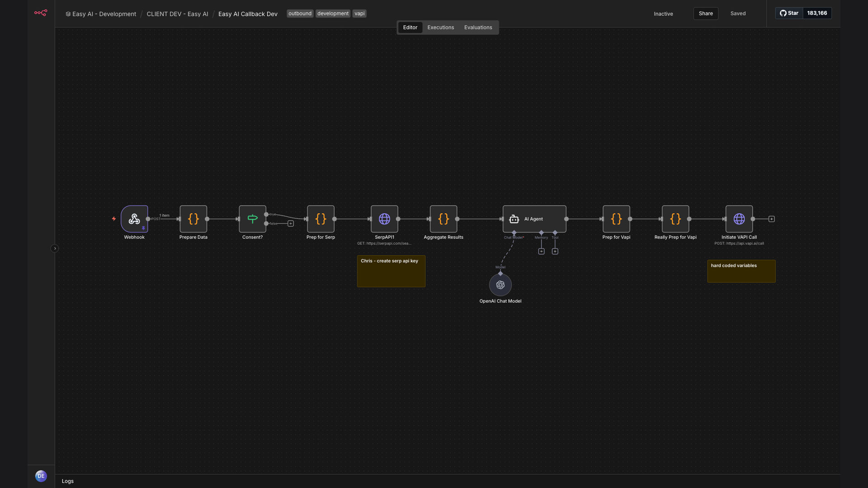Click the Easy AI Callback Dev title
This screenshot has height=488, width=868.
(x=248, y=14)
